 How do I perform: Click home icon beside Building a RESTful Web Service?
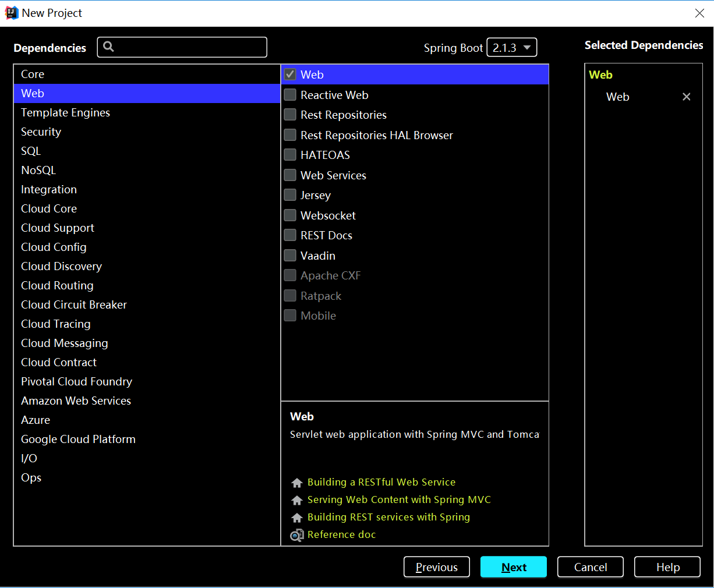click(x=297, y=483)
